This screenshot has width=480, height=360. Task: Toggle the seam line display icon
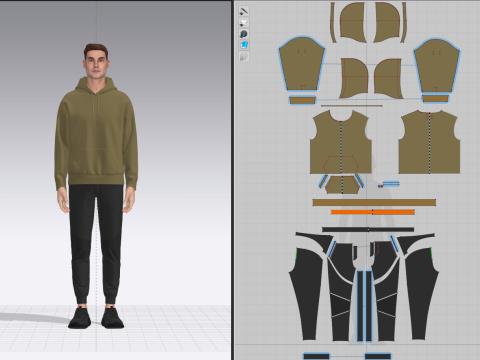click(x=244, y=11)
